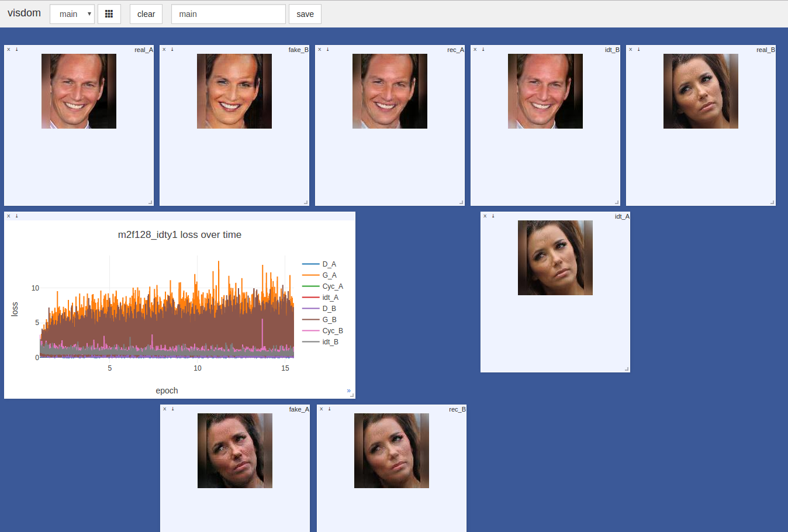Click the grid layout icon in toolbar
Screen dimensions: 788x532
coord(109,14)
